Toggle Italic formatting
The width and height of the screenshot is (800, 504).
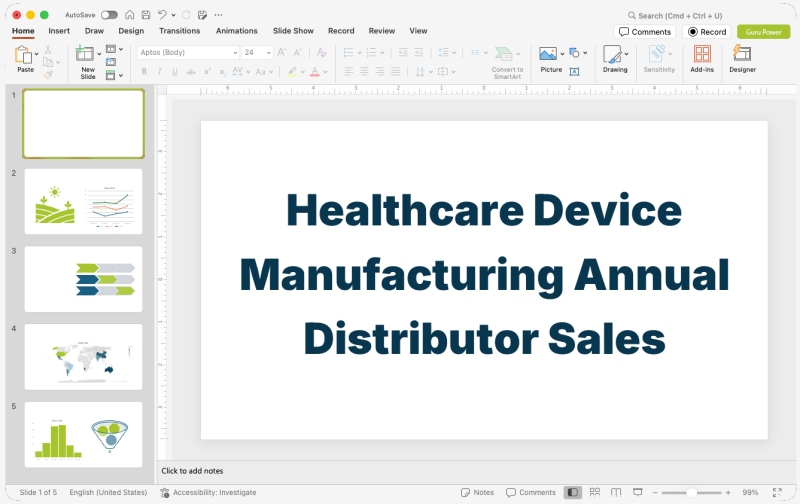pyautogui.click(x=159, y=72)
